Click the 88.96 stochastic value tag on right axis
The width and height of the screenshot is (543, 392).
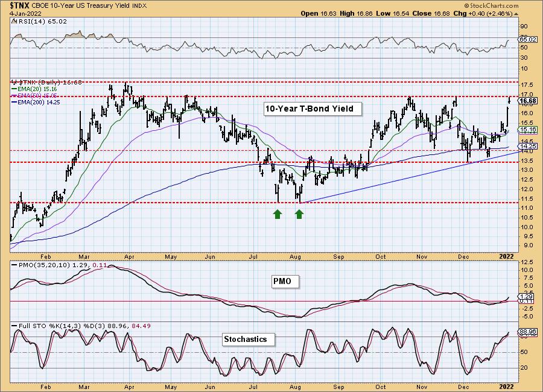tap(528, 332)
